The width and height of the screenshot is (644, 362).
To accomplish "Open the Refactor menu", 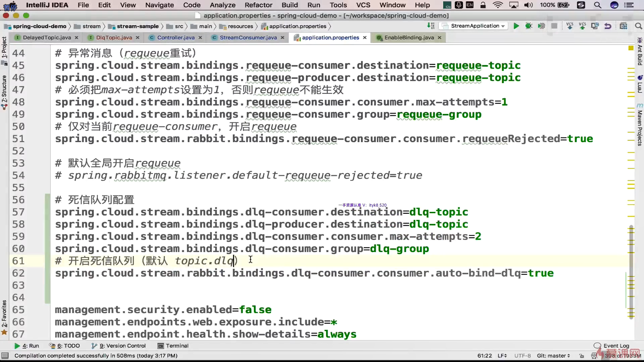I will tap(258, 5).
